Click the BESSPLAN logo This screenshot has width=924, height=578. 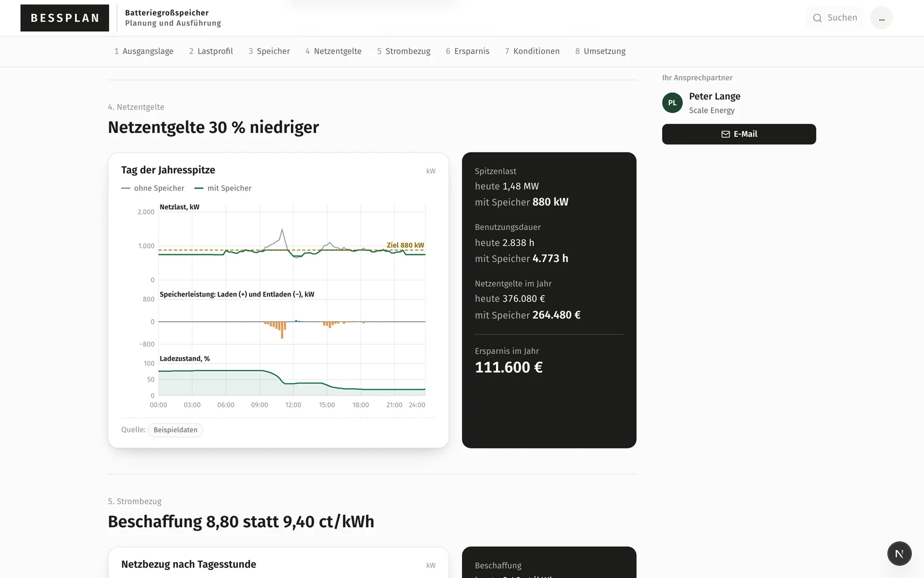(65, 18)
